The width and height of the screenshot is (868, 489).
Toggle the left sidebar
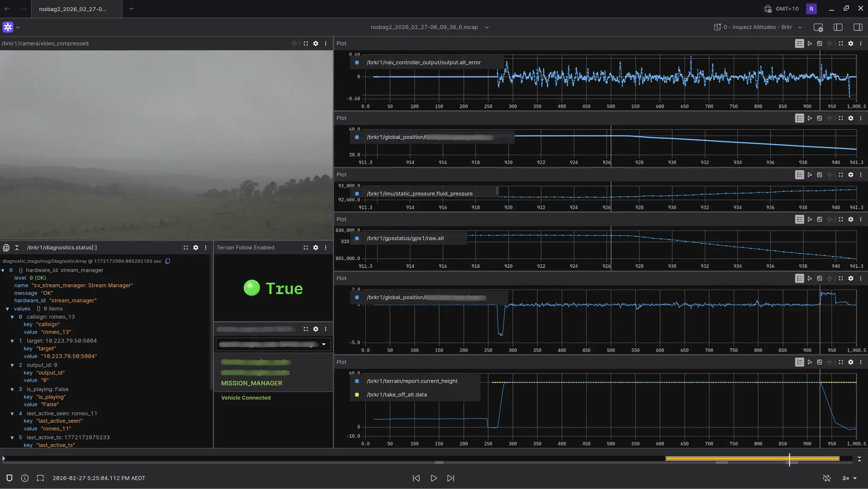(838, 27)
